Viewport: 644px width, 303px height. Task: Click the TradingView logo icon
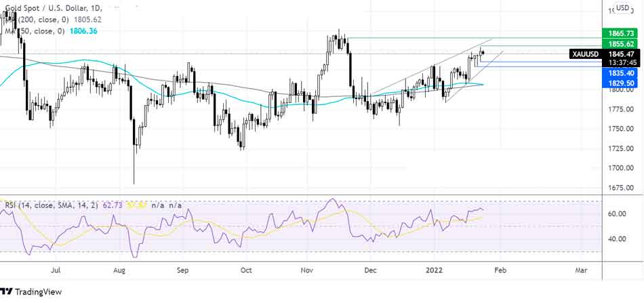coord(9,291)
